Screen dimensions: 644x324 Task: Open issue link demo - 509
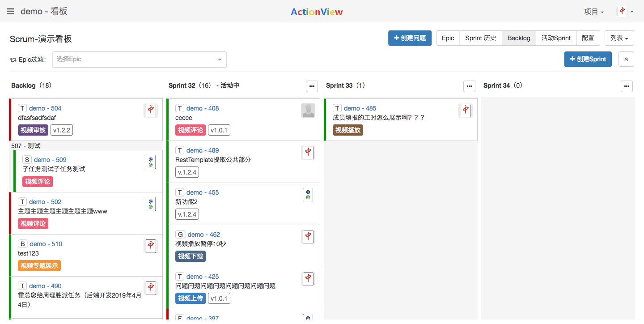coord(50,160)
